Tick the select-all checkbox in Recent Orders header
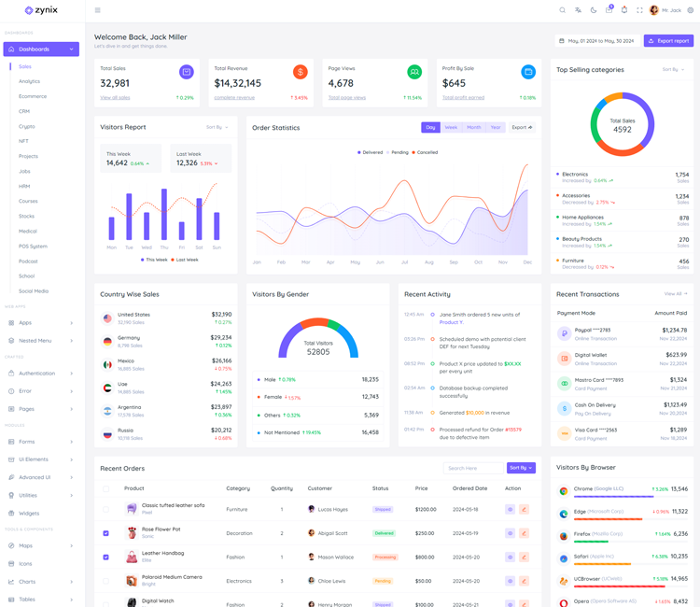This screenshot has width=700, height=607. pyautogui.click(x=105, y=488)
